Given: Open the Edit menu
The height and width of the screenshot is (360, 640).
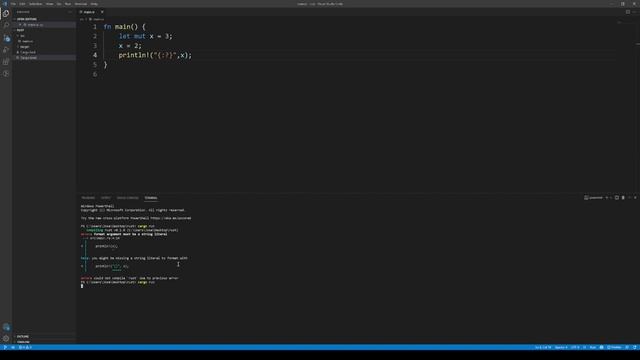Looking at the screenshot, I should tap(22, 4).
